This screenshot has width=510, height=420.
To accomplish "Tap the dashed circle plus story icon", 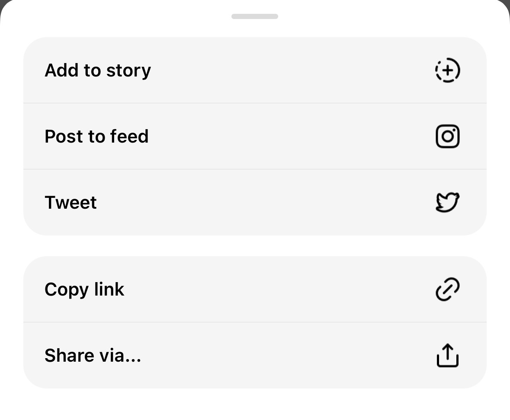I will pos(447,70).
